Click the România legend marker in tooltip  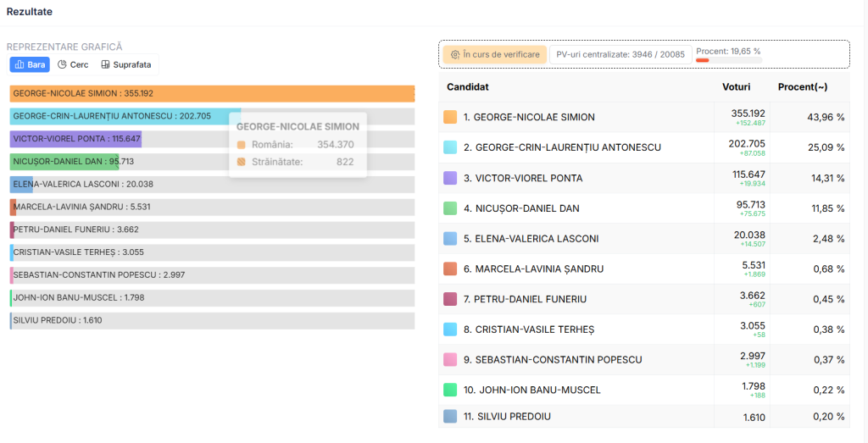tap(242, 145)
